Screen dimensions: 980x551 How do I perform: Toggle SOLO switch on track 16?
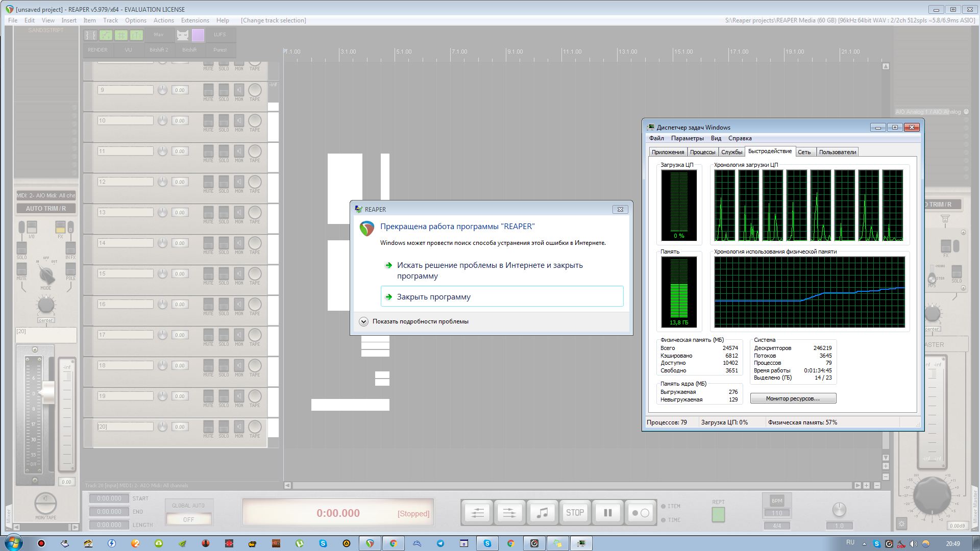pyautogui.click(x=224, y=305)
